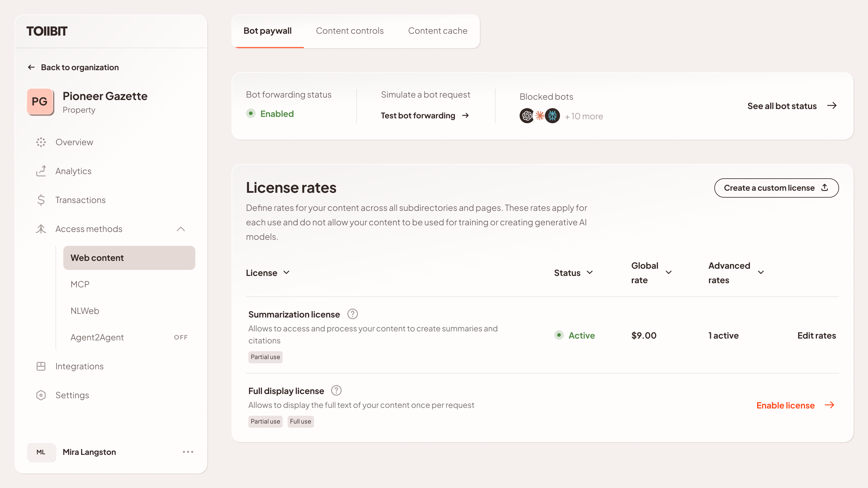Click the Analytics chart icon
The image size is (868, 488).
click(x=41, y=171)
